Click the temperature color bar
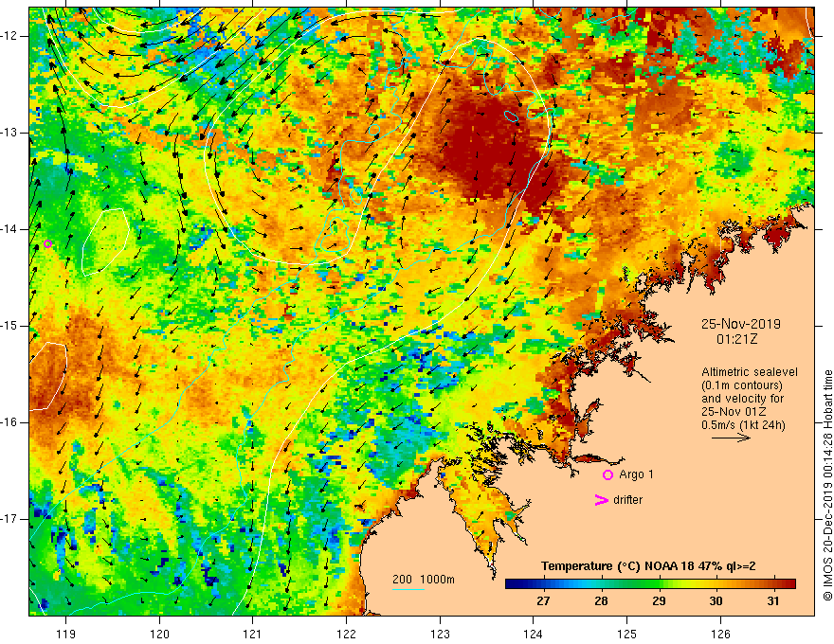Image resolution: width=834 pixels, height=644 pixels. tap(650, 584)
